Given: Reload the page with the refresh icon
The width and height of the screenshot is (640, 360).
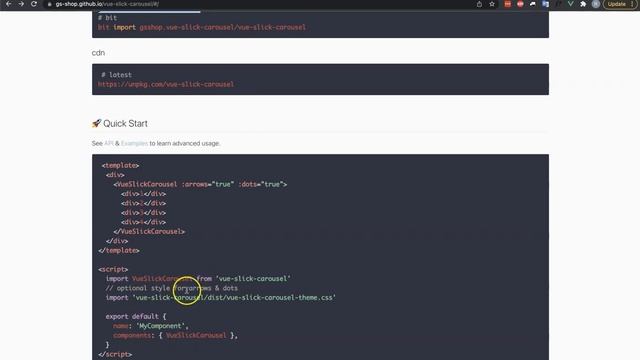Looking at the screenshot, I should (x=34, y=4).
